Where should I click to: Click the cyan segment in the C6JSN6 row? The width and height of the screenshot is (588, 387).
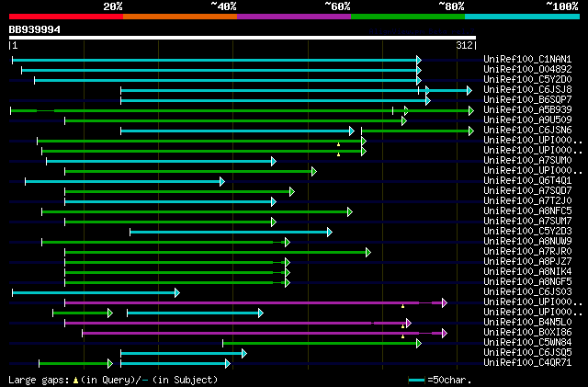[x=237, y=131]
